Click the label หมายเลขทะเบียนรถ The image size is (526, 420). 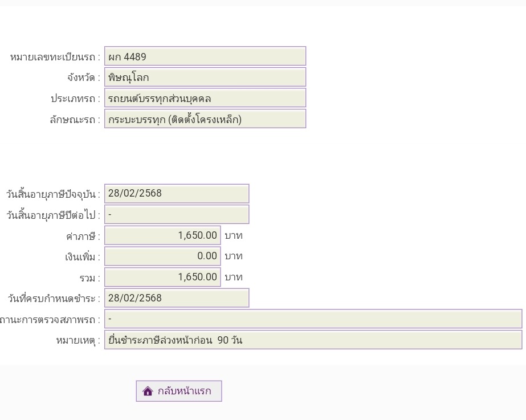coord(55,57)
